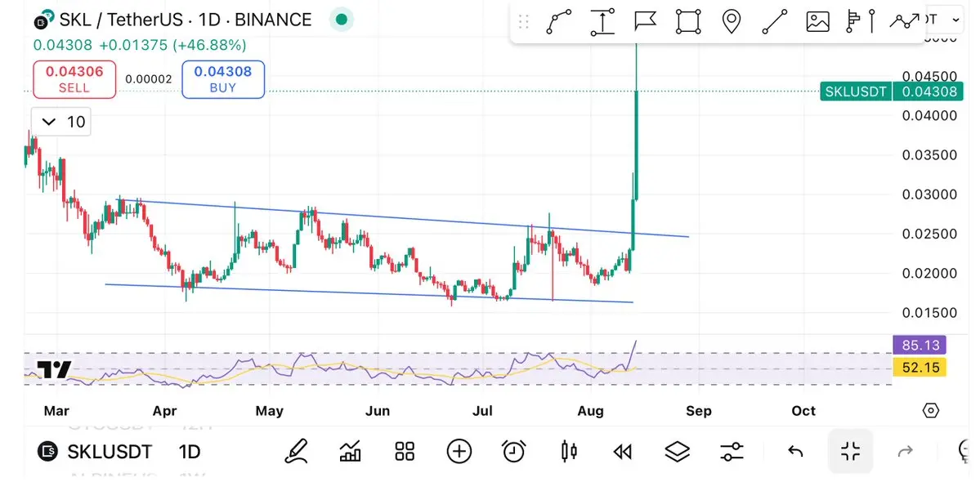Open the indicators chart icon
Viewport: 980px width, 500px height.
(350, 451)
